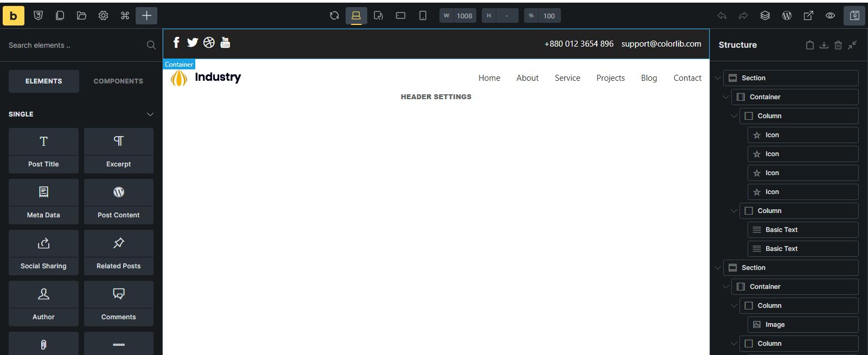The image size is (868, 355).
Task: Switch to the tablet landscape breakpoint
Action: [400, 16]
